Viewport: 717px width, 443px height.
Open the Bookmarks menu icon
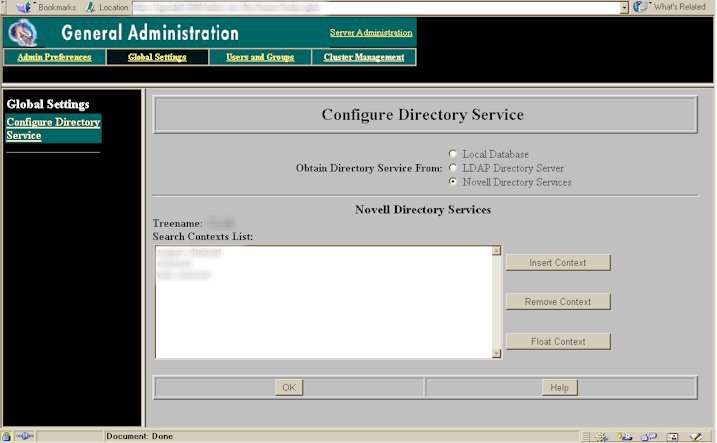tap(23, 7)
